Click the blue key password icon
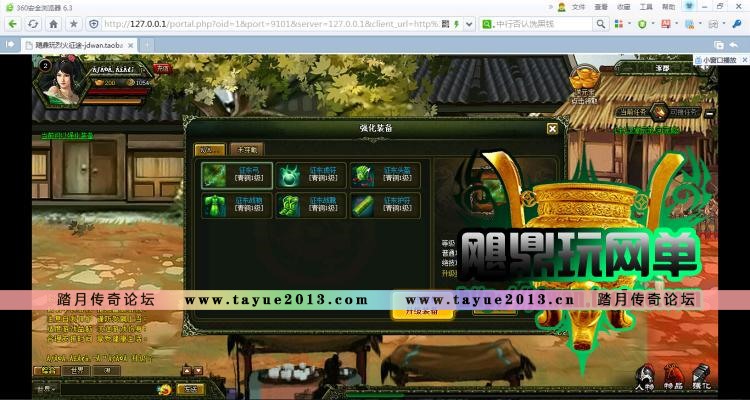Image resolution: width=750 pixels, height=400 pixels. tap(737, 24)
